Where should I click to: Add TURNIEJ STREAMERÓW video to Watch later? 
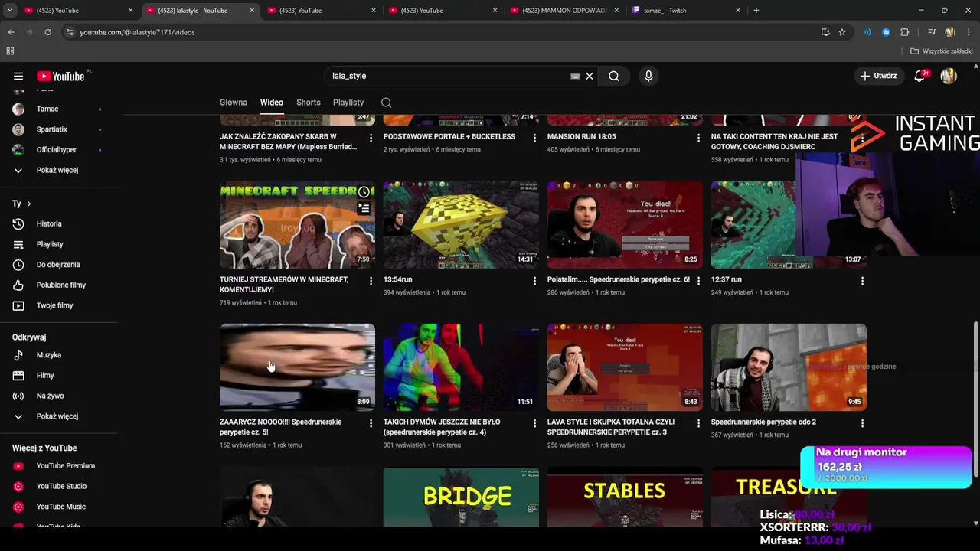[364, 192]
